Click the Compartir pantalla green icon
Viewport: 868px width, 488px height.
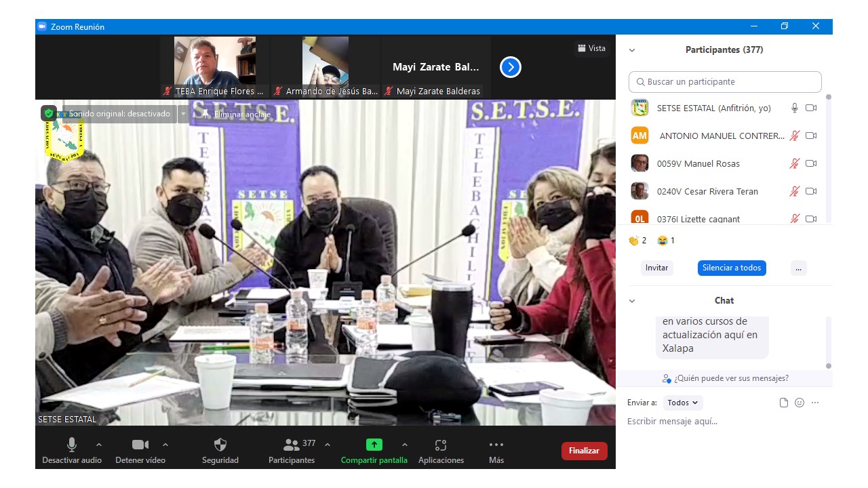click(374, 445)
